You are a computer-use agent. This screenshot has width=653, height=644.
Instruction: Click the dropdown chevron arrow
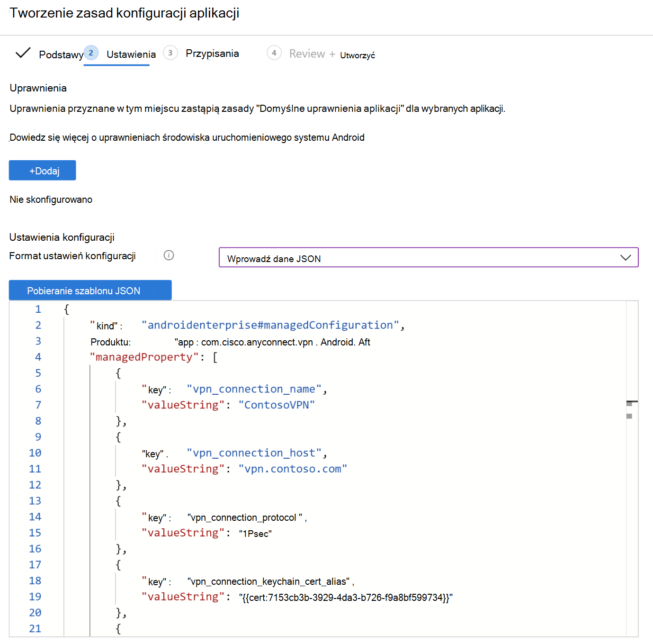pyautogui.click(x=626, y=257)
